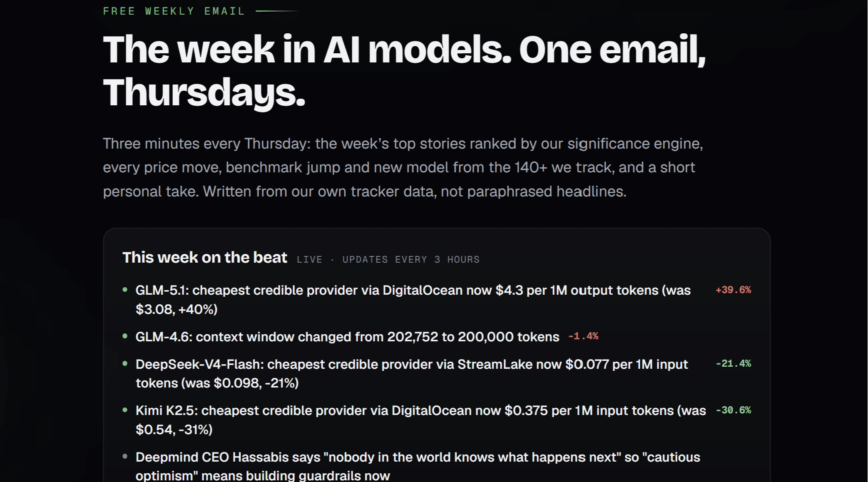The image size is (868, 482).
Task: Click the green bullet beside Kimi K2.5
Action: coord(125,410)
